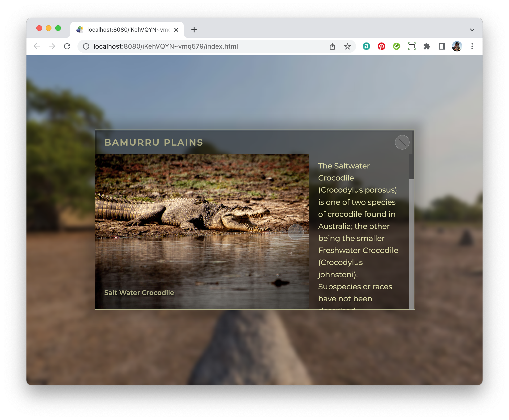
Task: Open the Extensions puzzle-piece menu
Action: [x=426, y=46]
